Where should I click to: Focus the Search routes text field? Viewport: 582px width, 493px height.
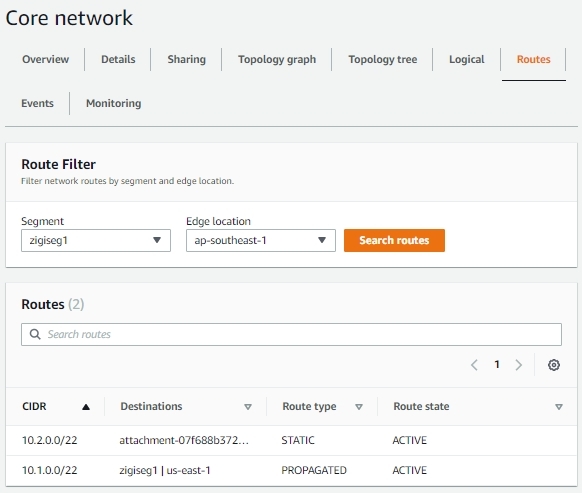coord(291,334)
